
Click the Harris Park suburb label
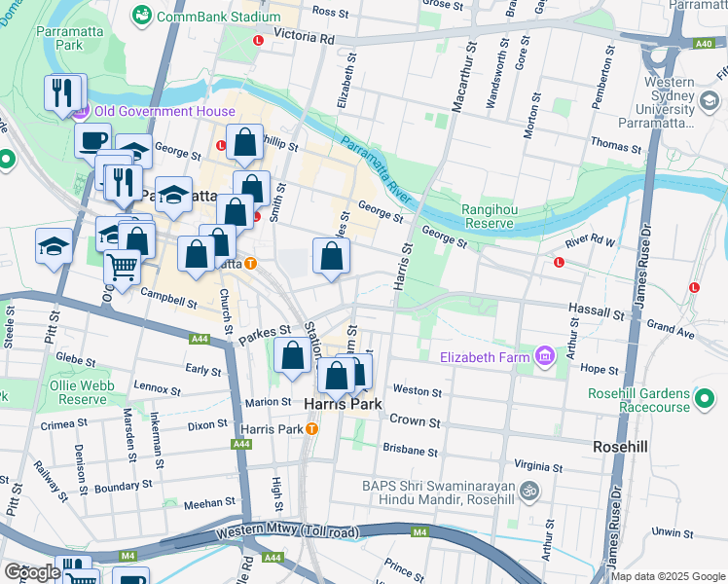click(344, 404)
